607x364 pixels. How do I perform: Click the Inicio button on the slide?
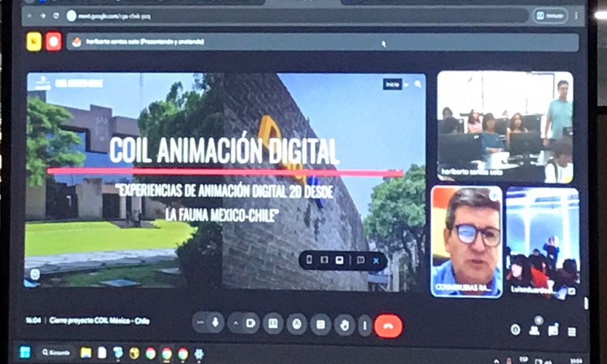tap(393, 84)
